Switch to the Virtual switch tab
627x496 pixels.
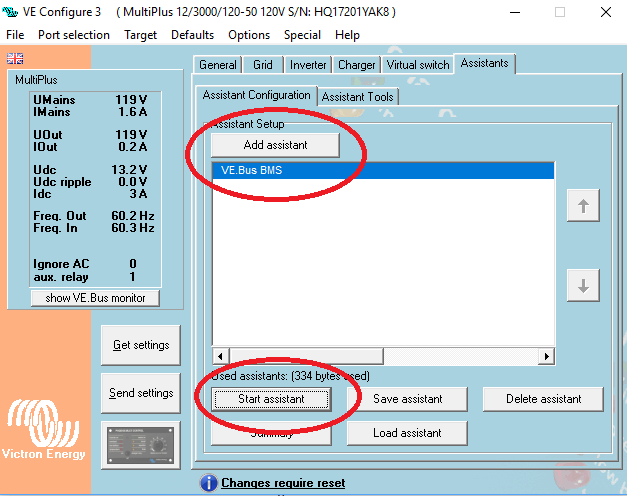(418, 65)
